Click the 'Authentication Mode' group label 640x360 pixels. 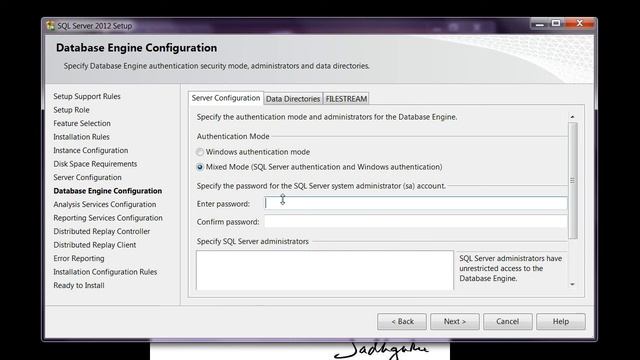pyautogui.click(x=233, y=136)
